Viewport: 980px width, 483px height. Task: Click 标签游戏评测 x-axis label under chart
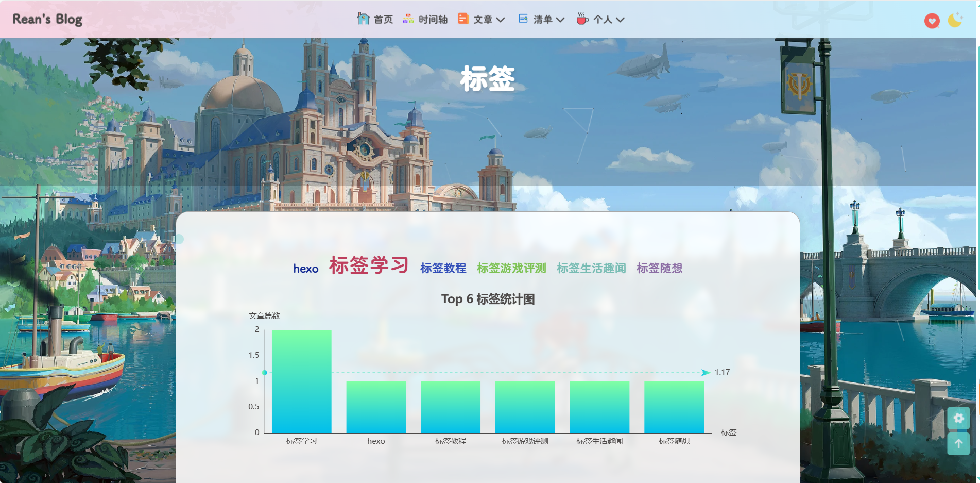click(x=525, y=441)
